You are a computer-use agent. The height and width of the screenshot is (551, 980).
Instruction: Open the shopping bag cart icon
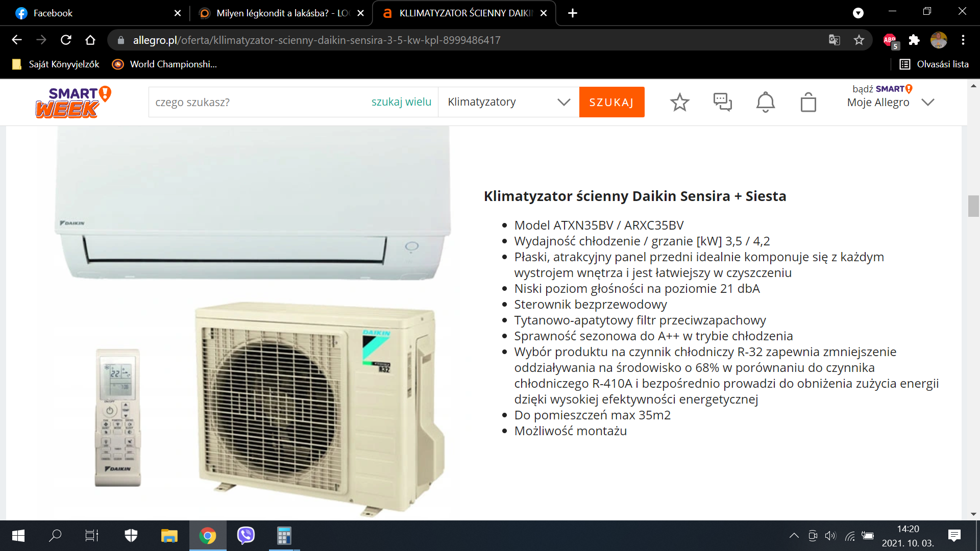click(x=808, y=102)
